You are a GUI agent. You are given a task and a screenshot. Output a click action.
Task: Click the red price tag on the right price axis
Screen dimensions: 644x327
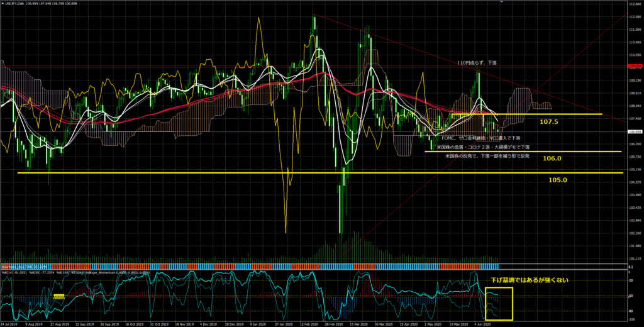click(x=634, y=66)
